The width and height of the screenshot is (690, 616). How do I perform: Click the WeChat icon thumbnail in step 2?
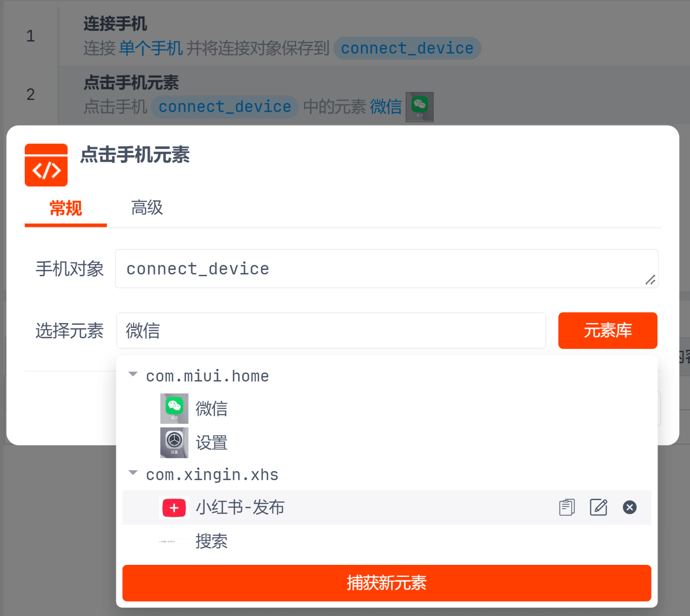[x=419, y=107]
